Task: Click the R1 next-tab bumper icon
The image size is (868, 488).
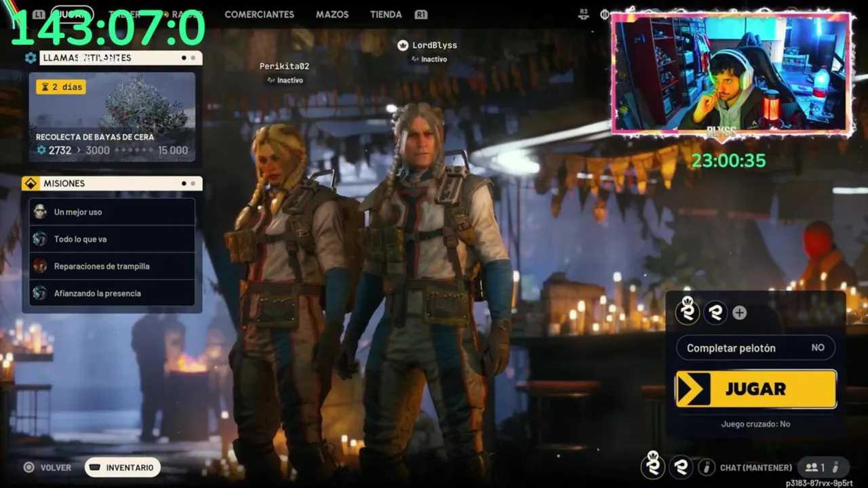Action: coord(420,14)
